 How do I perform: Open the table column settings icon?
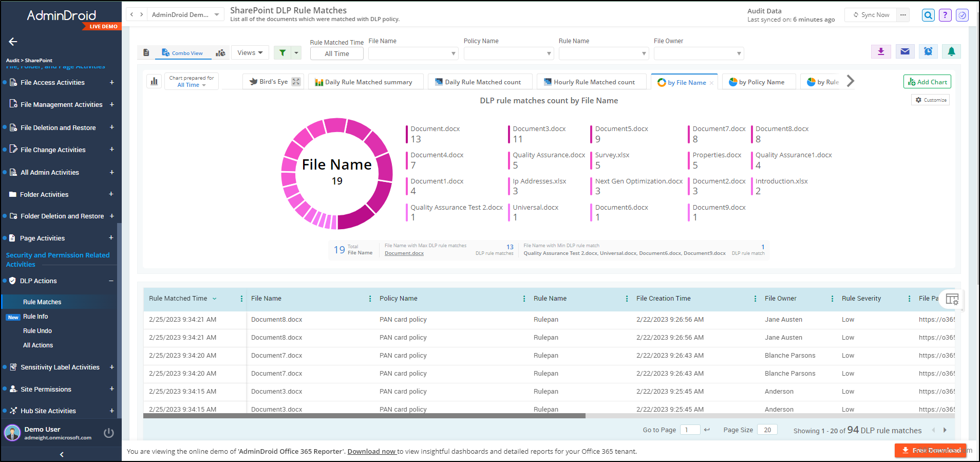(952, 299)
